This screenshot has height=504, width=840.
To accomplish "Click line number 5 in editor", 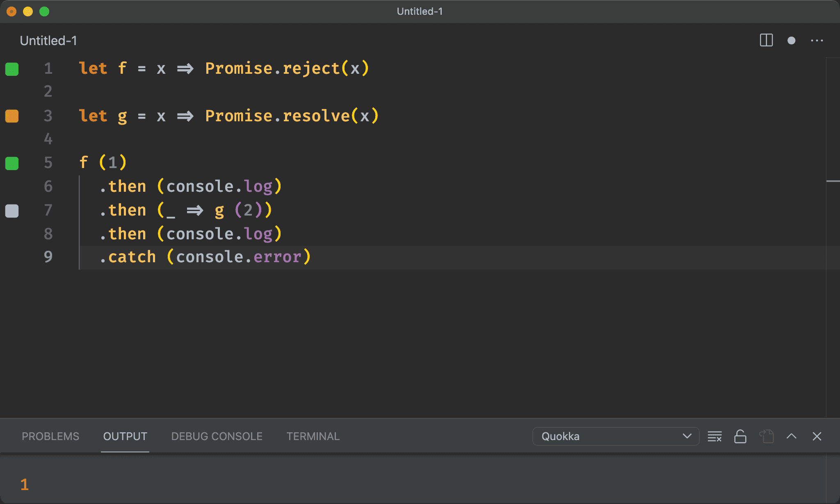I will pos(48,162).
